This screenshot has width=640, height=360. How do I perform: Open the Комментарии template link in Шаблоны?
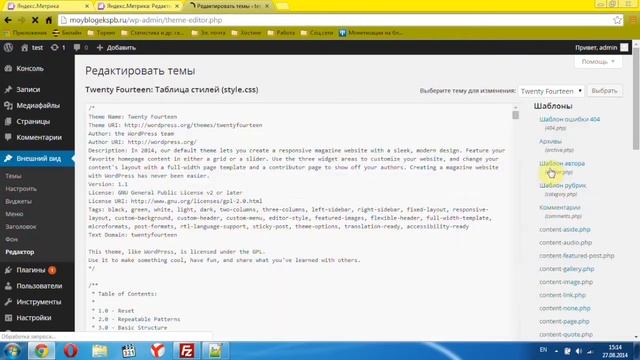[x=560, y=207]
